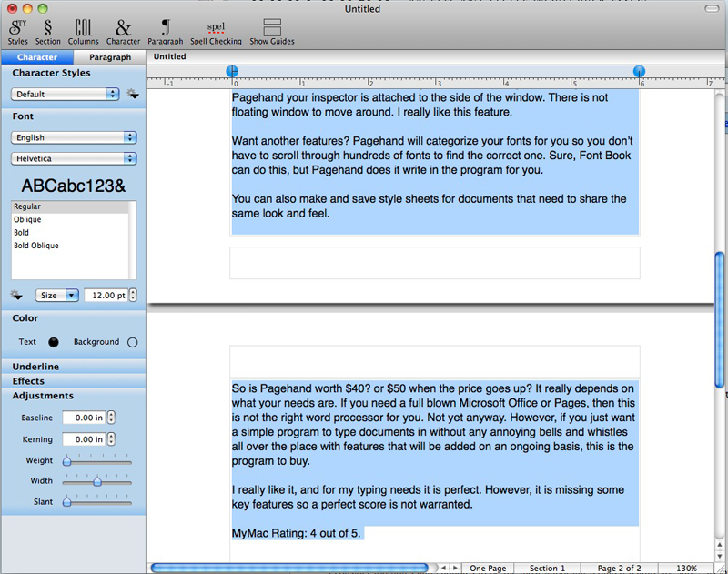Click gear icon beside Character Styles dropdown
Viewport: 728px width, 574px height.
pos(133,94)
